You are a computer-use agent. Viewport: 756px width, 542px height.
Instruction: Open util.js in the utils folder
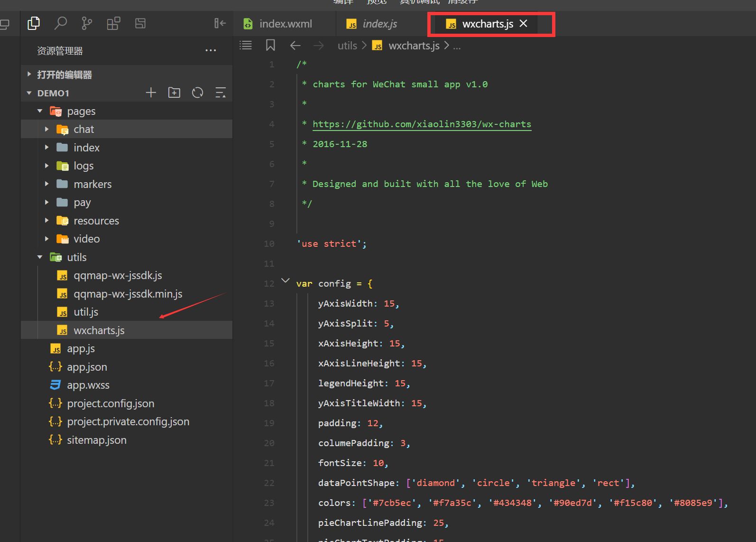click(x=127, y=312)
